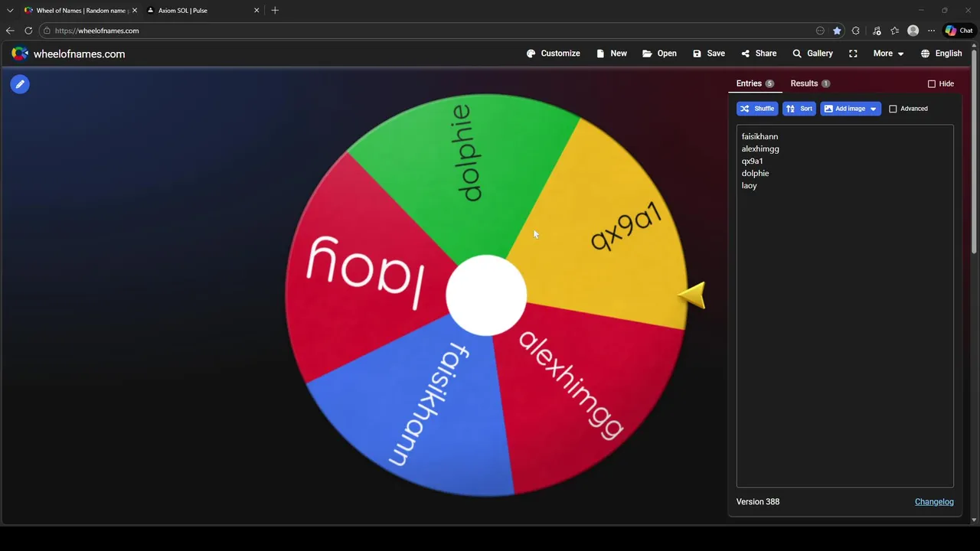Viewport: 980px width, 551px height.
Task: Close the Axiom SOL Pulse tab
Action: click(x=256, y=11)
